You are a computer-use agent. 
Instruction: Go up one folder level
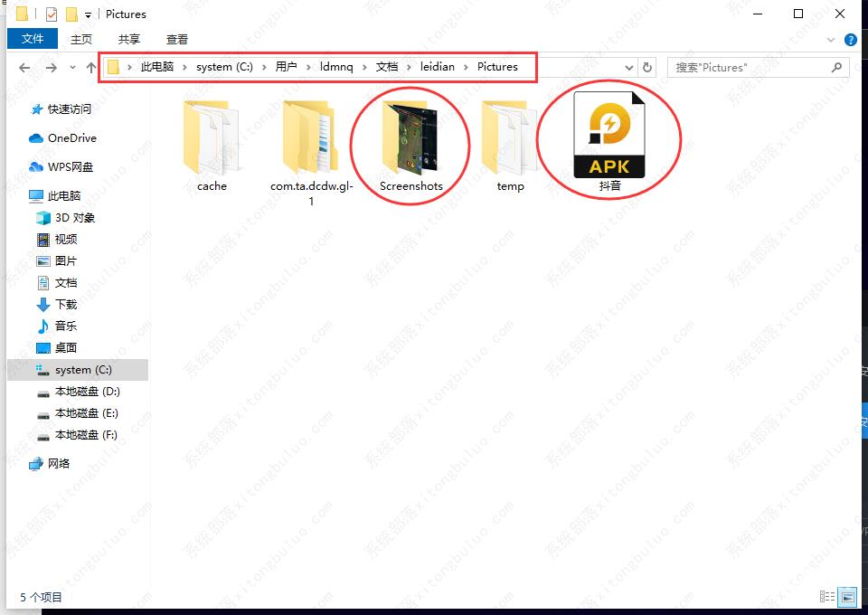pyautogui.click(x=91, y=68)
